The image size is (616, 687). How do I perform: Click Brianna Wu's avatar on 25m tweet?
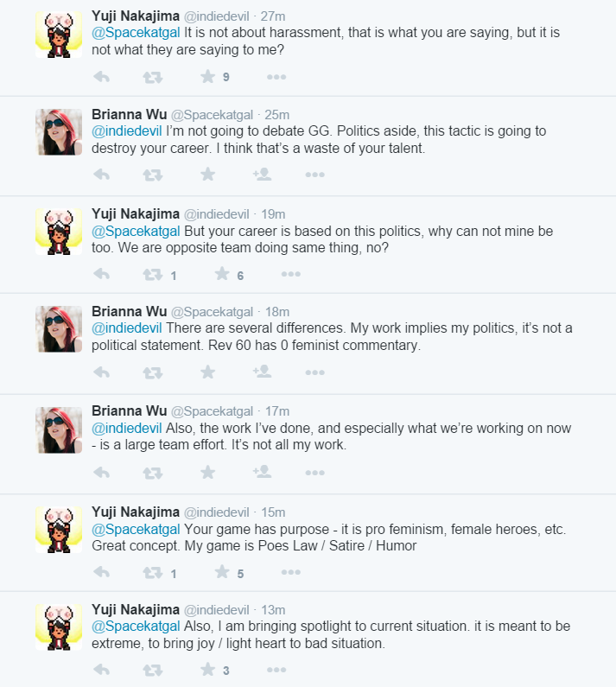[x=59, y=132]
